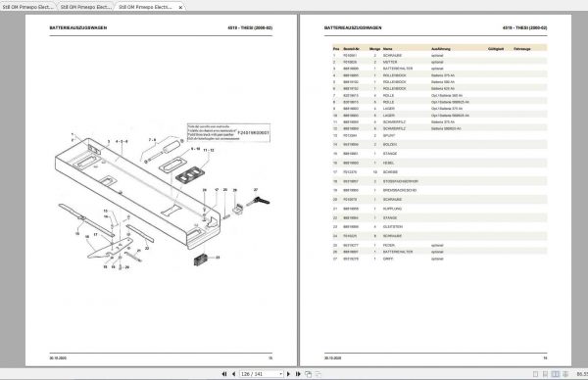Click the Menge column header
The image size is (588, 380).
[374, 49]
